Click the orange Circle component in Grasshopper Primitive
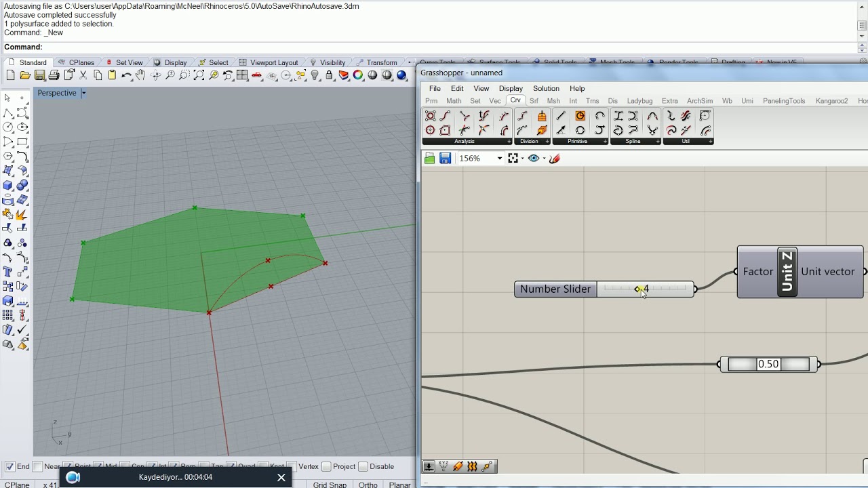 [580, 116]
